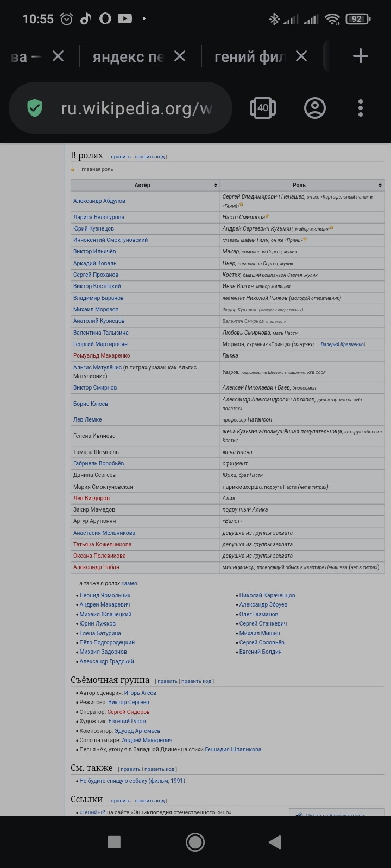Select the 'Гелена Ивлиева' table cell
The height and width of the screenshot is (868, 391).
(145, 436)
